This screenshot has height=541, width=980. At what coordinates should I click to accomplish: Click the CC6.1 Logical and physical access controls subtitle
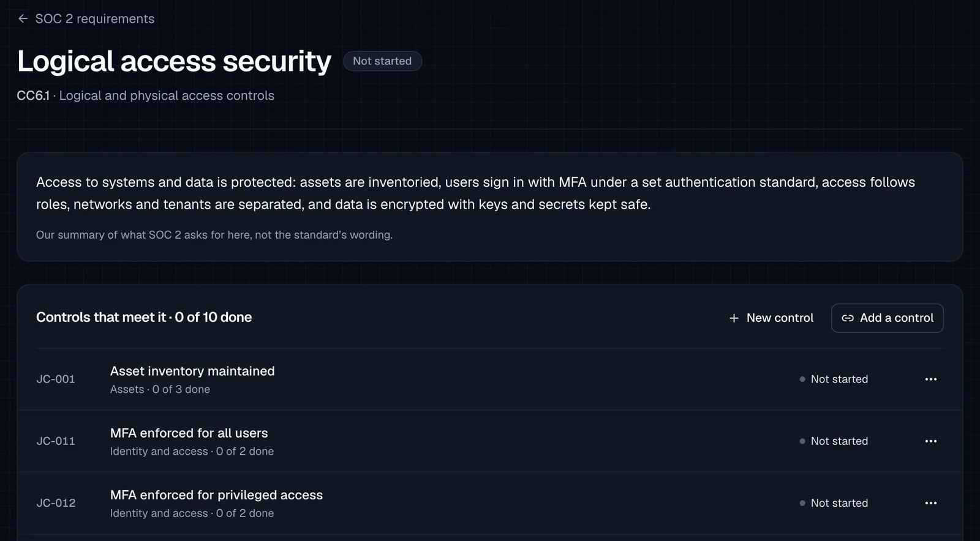tap(146, 95)
